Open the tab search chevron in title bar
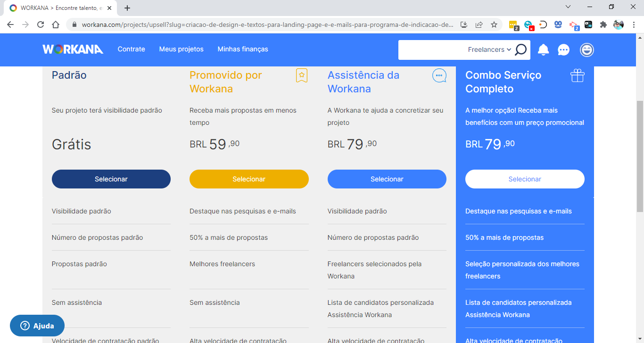 coord(568,7)
